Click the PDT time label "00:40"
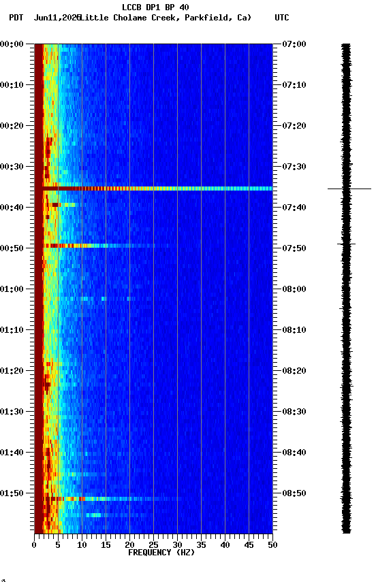376x588 pixels. (x=12, y=208)
